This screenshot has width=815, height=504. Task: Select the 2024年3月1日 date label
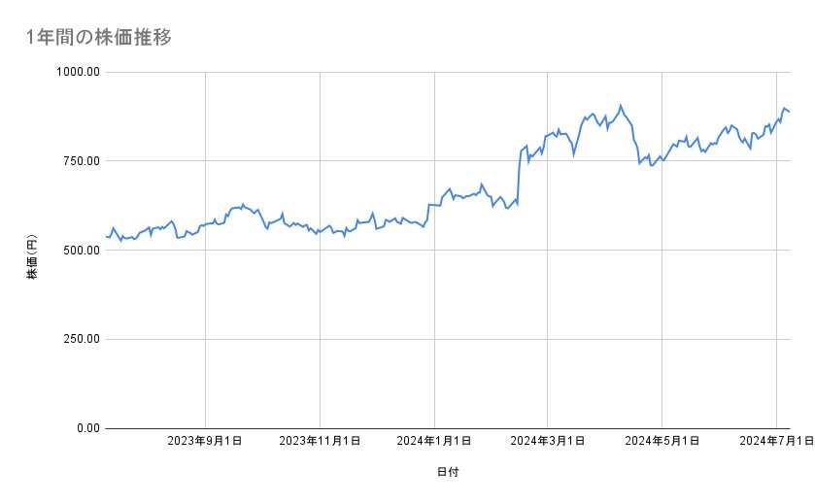pos(548,442)
